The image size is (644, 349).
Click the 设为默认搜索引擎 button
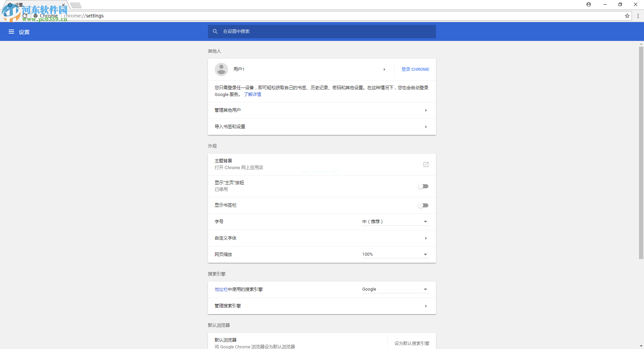pos(412,343)
